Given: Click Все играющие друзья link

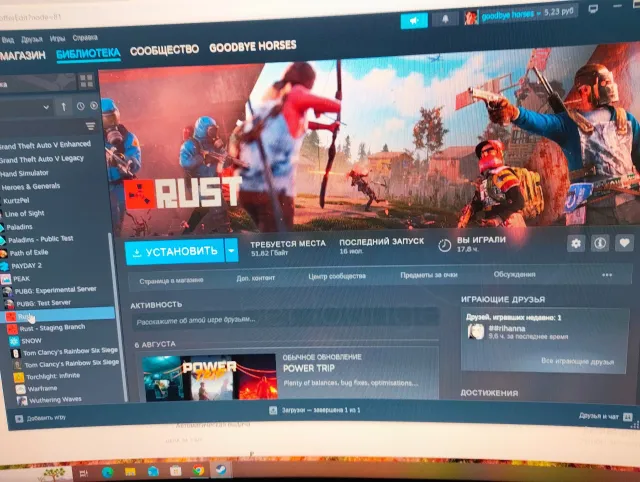Looking at the screenshot, I should click(578, 362).
